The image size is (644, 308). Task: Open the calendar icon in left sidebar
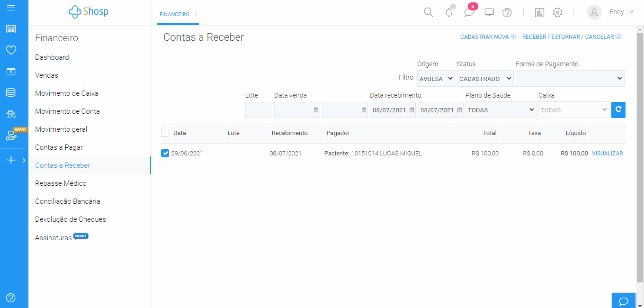(x=11, y=29)
